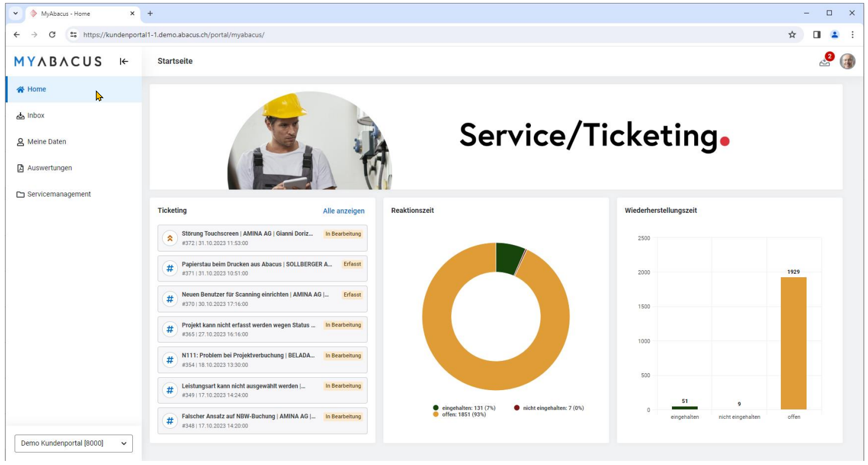This screenshot has width=868, height=465.
Task: Open ticket 'Störung Touchscreen' from the list
Action: click(x=248, y=234)
